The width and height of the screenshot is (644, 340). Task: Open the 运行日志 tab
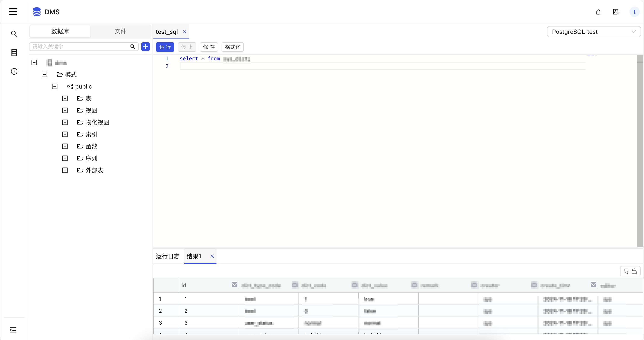pos(168,256)
